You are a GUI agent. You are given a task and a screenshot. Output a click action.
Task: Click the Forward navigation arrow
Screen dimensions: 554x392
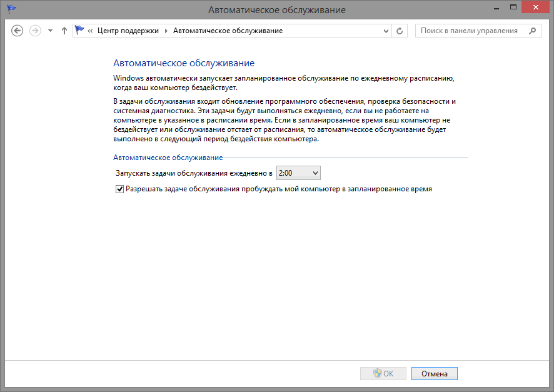tap(35, 31)
